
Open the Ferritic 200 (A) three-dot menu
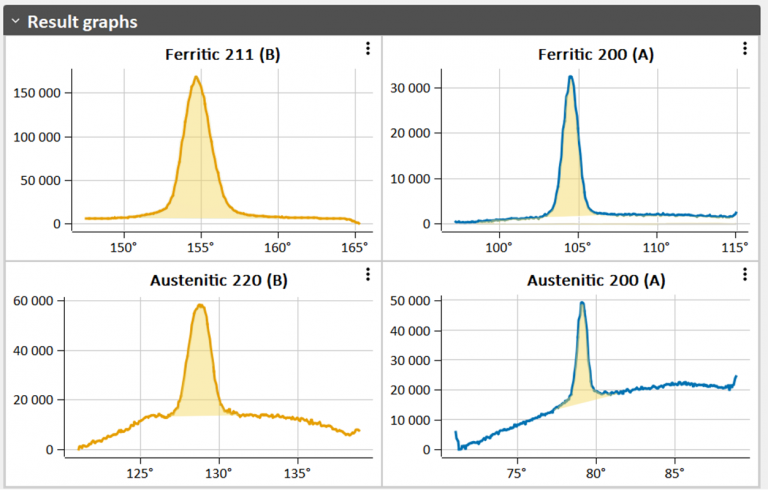745,48
